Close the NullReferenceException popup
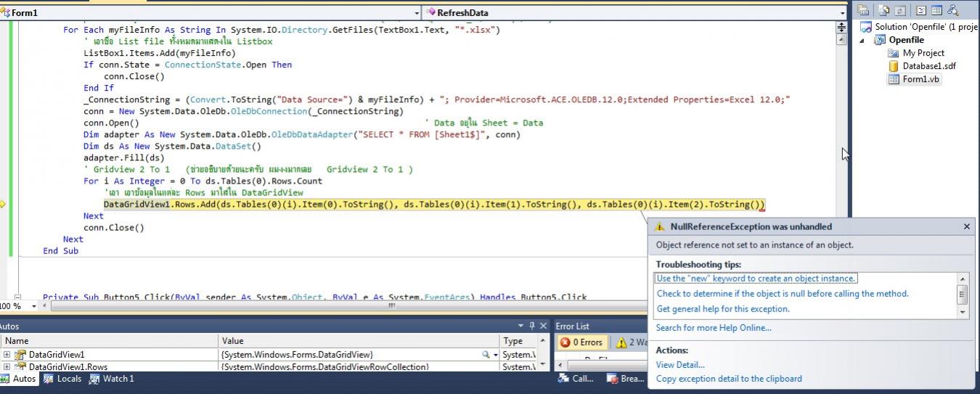Screen dimensions: 980x394 click(966, 226)
